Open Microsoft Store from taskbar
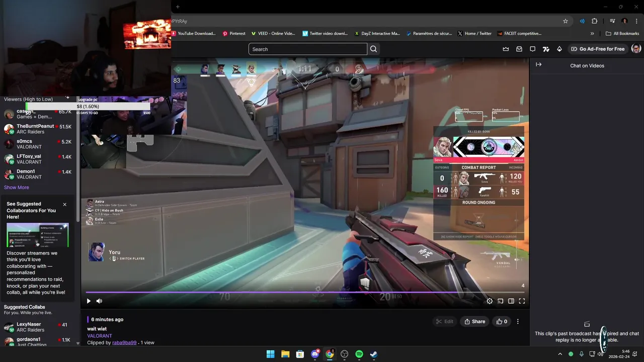This screenshot has width=644, height=362. click(x=300, y=354)
